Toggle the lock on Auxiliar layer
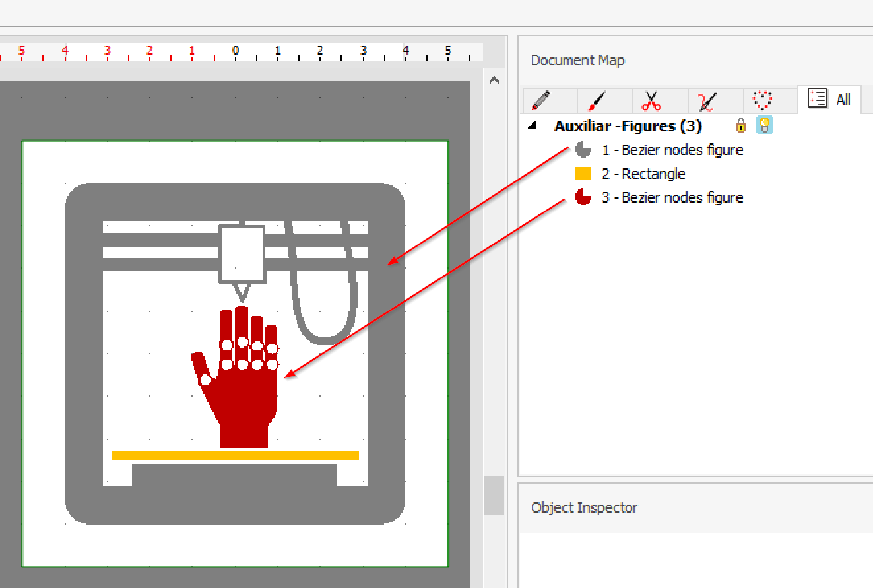 [741, 125]
